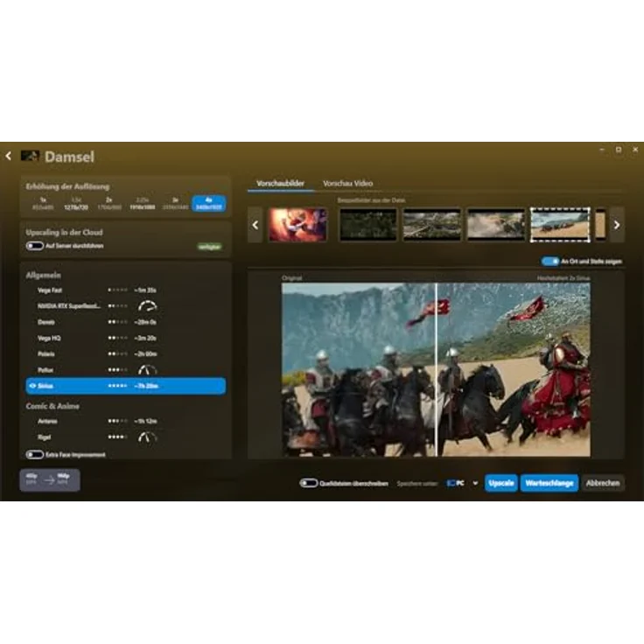Choose the Deneb upscaling model
Viewport: 644px width, 644px height.
pos(125,322)
